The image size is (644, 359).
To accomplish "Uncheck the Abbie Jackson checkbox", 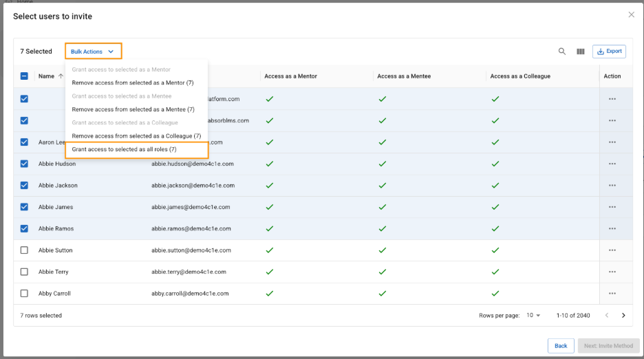I will tap(24, 186).
